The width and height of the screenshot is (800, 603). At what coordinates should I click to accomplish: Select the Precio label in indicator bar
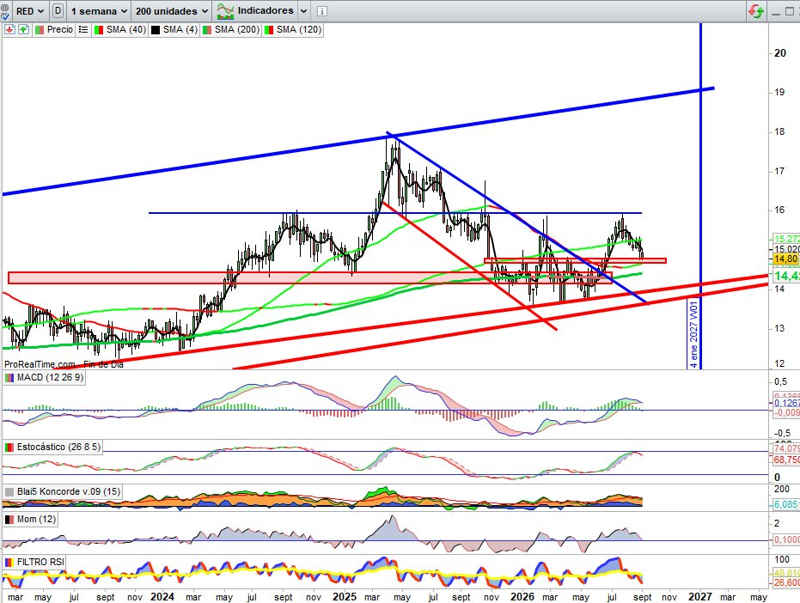(x=60, y=30)
